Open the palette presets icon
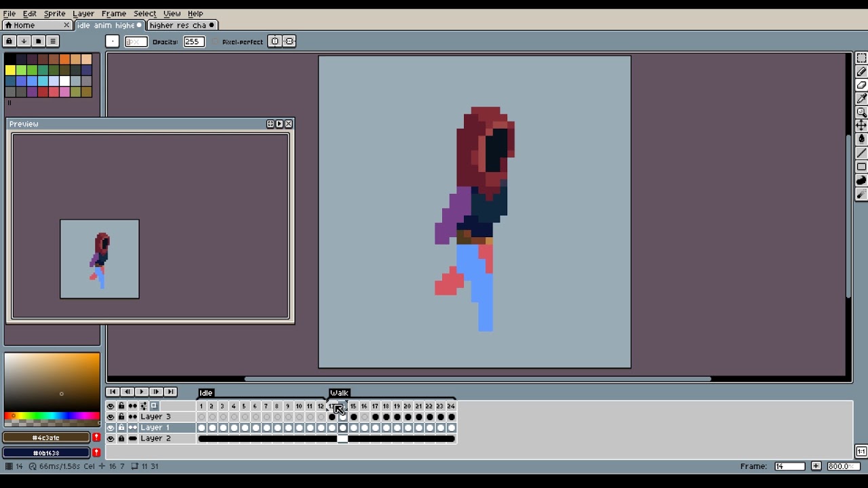The image size is (868, 488). (x=38, y=41)
